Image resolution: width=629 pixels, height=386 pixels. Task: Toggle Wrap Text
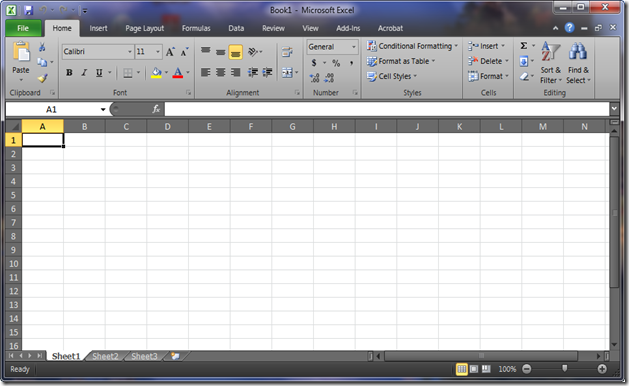tap(287, 52)
